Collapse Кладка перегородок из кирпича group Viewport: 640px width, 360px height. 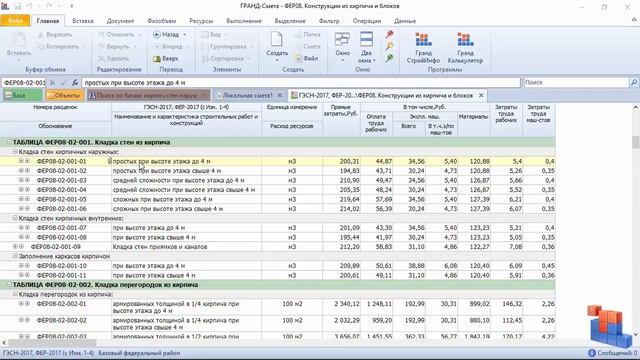click(x=15, y=294)
